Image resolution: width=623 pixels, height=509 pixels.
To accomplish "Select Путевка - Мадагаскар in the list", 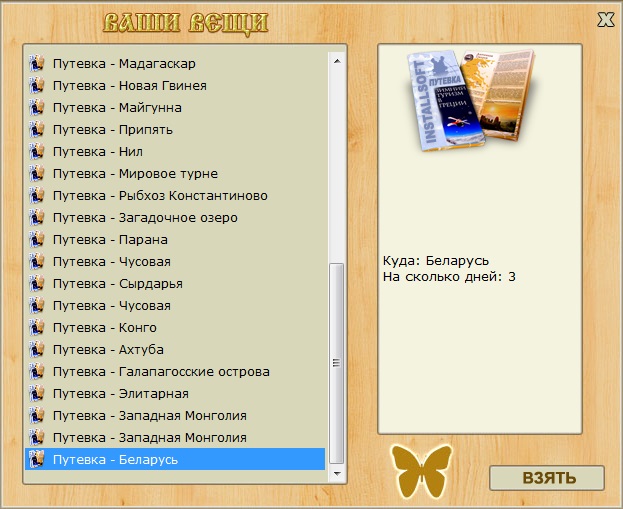I will pyautogui.click(x=175, y=64).
